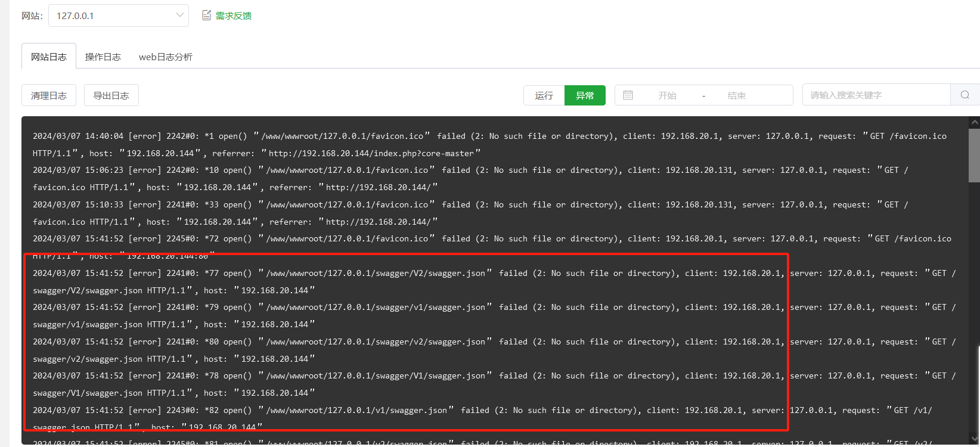
Task: Click the dropdown chevron arrow for website
Action: click(x=179, y=15)
